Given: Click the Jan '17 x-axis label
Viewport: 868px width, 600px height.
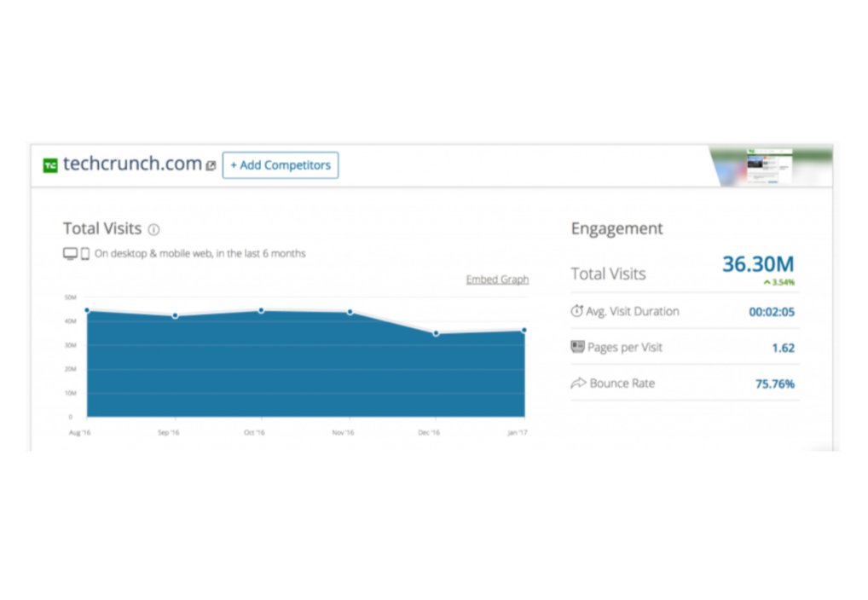Looking at the screenshot, I should (518, 432).
